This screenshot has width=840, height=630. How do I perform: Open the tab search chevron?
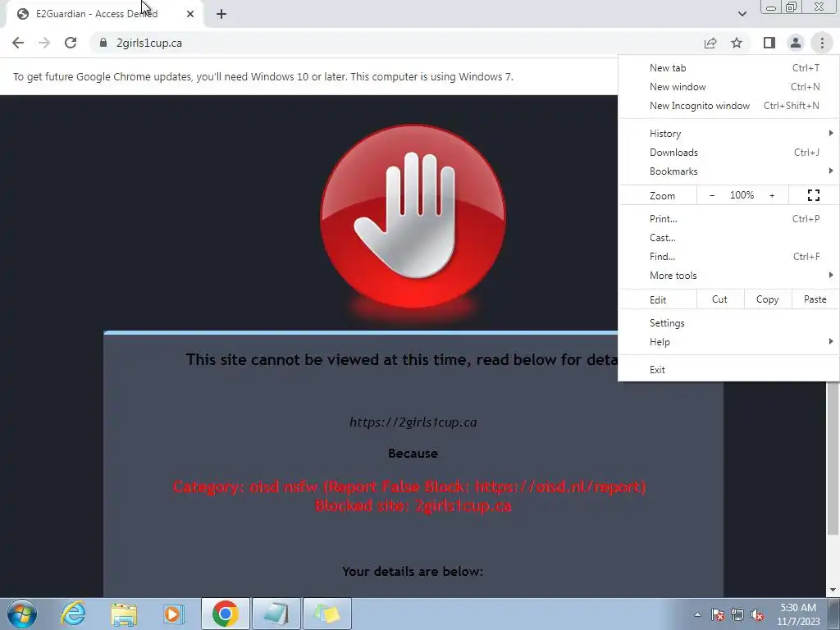[x=742, y=14]
